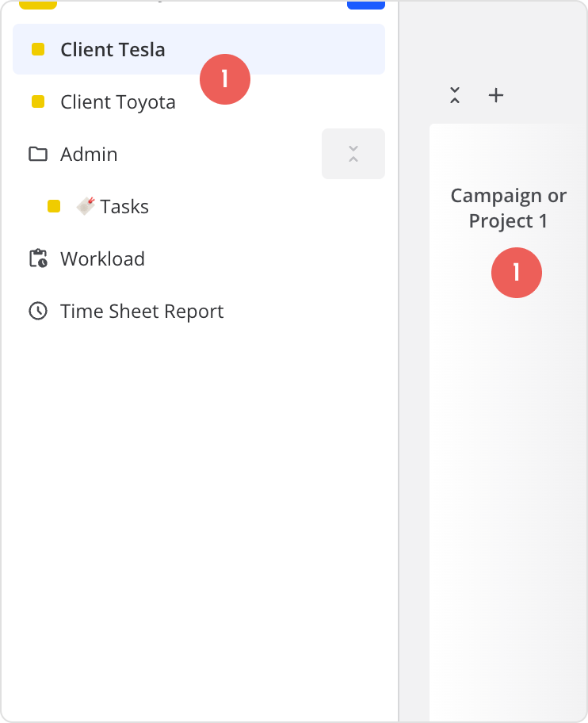Open the Admin folder label

point(89,154)
